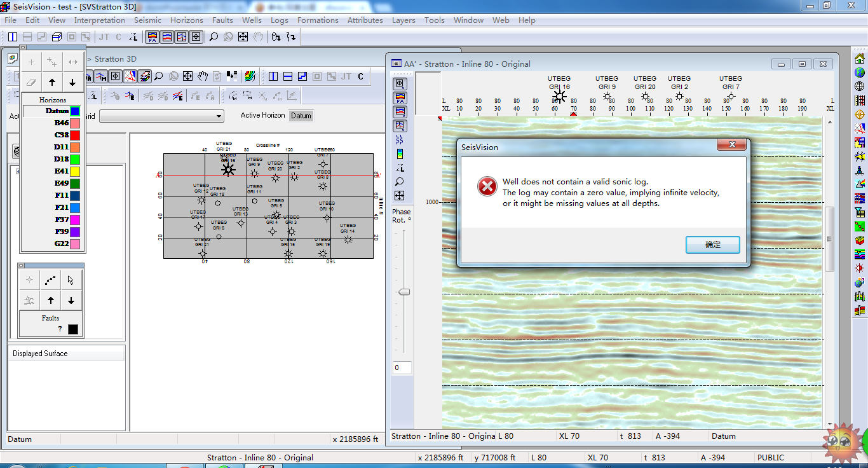
Task: Click the oil derrick icon in right sidebar
Action: click(x=860, y=170)
